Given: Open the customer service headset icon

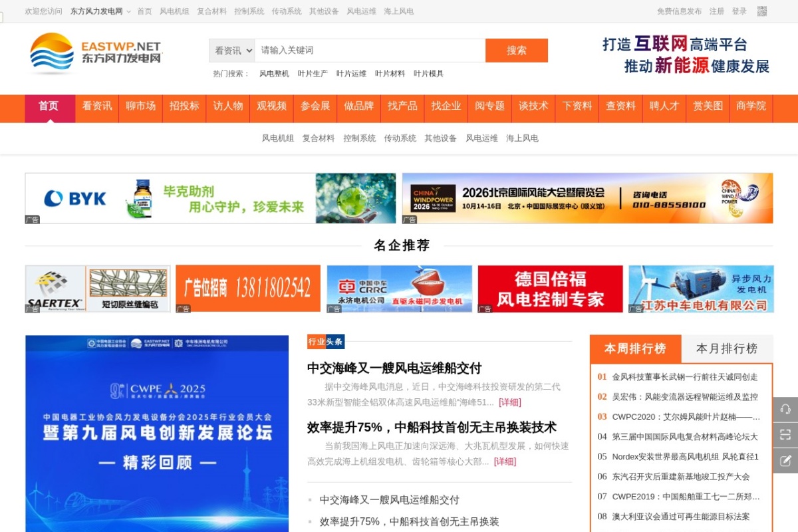Looking at the screenshot, I should tap(785, 409).
